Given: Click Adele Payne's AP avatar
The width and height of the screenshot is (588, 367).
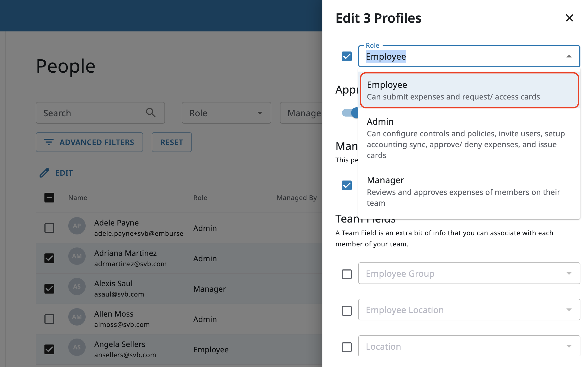Looking at the screenshot, I should click(x=77, y=226).
